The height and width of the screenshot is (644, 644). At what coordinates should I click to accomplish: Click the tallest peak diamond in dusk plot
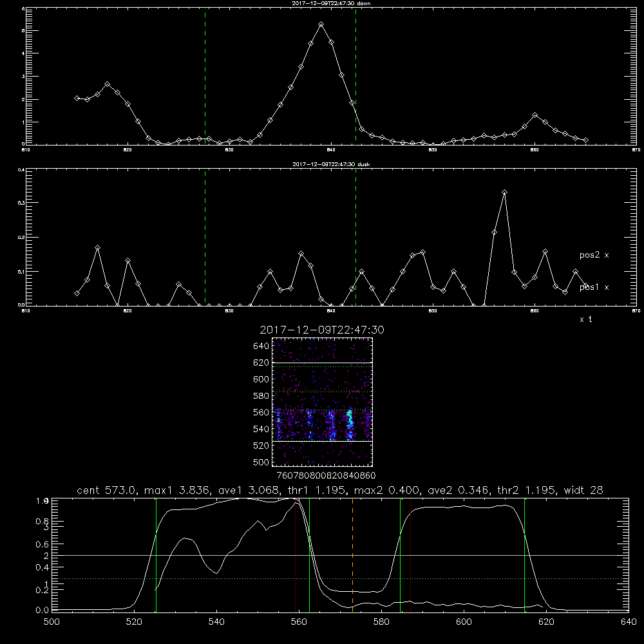click(x=505, y=192)
